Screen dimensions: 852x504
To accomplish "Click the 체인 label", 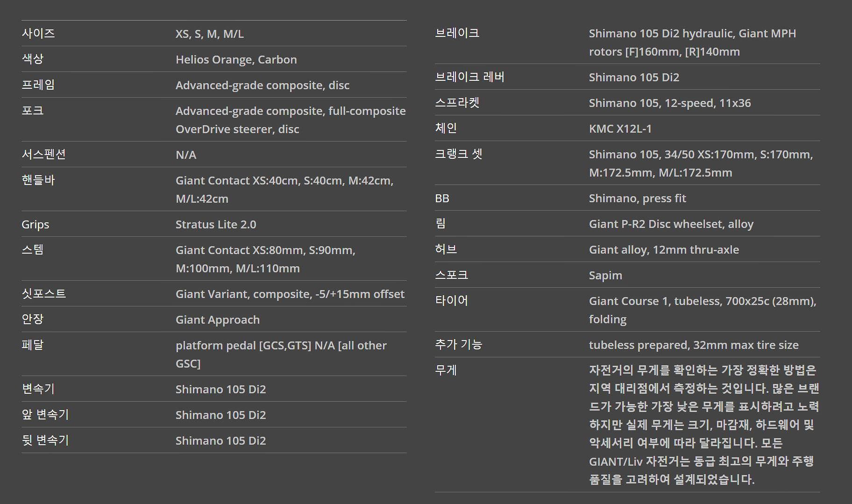I will tap(446, 128).
